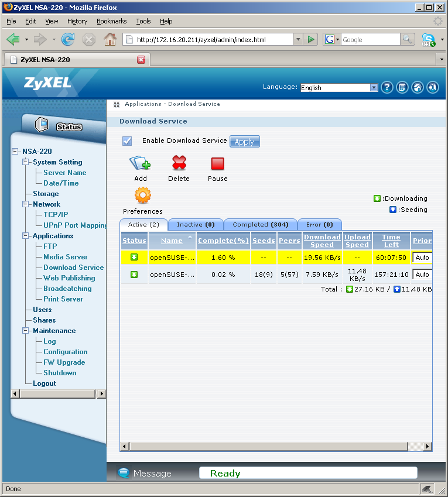Sort by Complete(%) column
This screenshot has width=448, height=497.
223,241
